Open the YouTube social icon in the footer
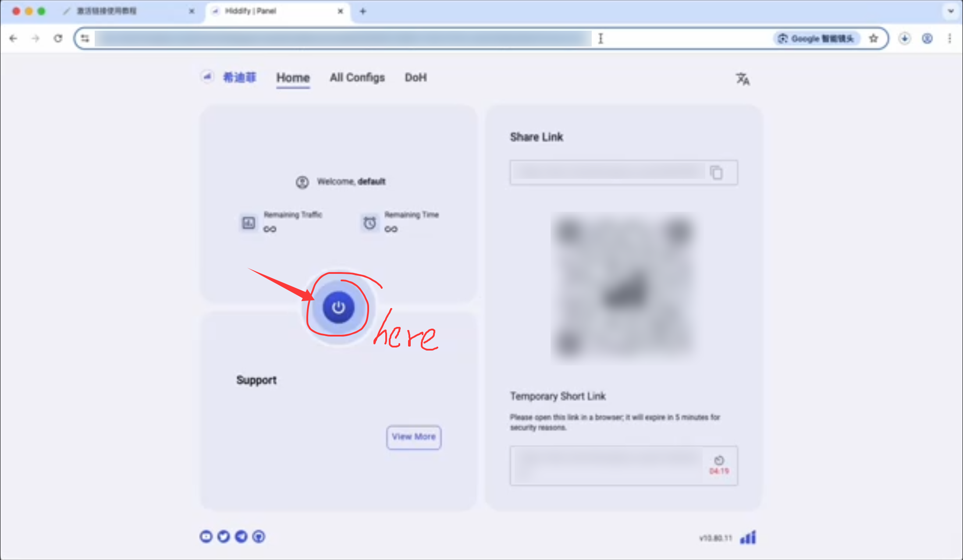This screenshot has width=963, height=560. tap(206, 536)
